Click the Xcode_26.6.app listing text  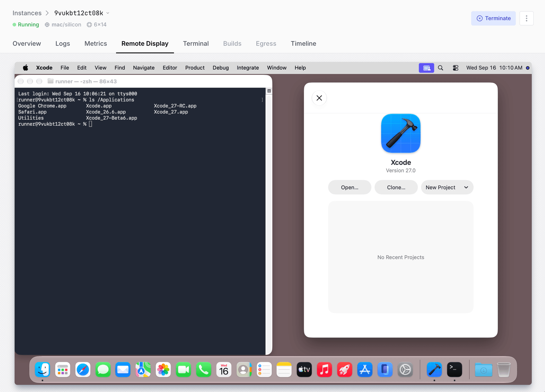106,112
